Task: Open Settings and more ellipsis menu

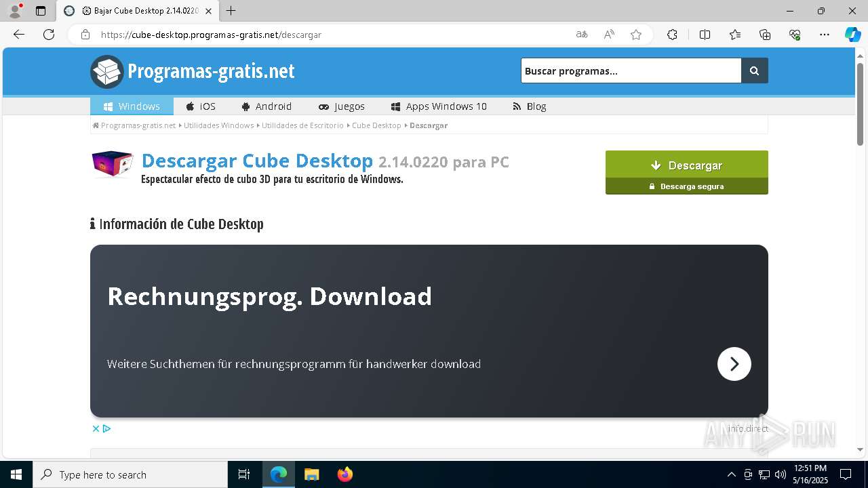Action: [825, 35]
